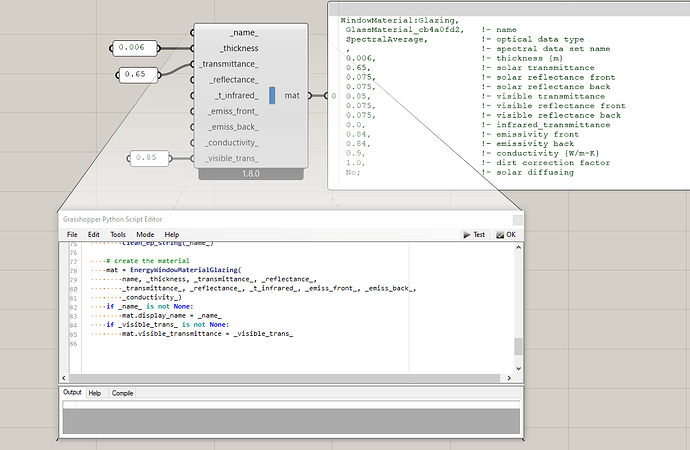Click the _thickness input on the component

[x=239, y=48]
